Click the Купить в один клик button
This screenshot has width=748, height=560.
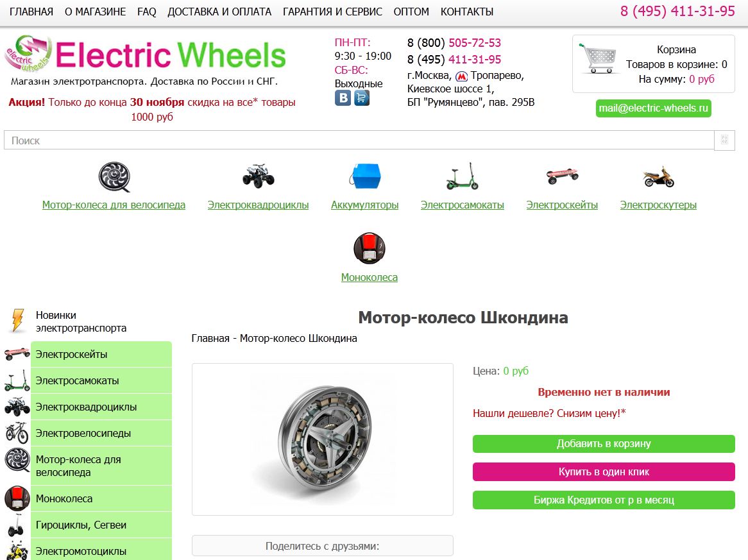point(604,471)
